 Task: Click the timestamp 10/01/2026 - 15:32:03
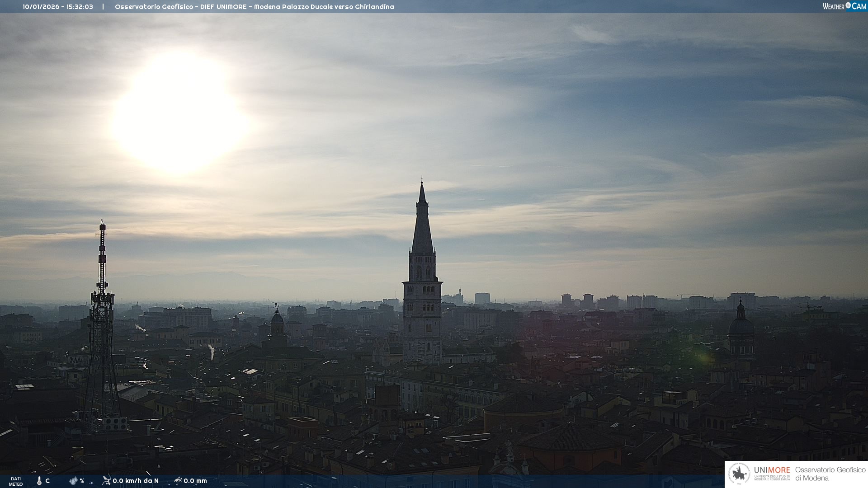(x=58, y=7)
